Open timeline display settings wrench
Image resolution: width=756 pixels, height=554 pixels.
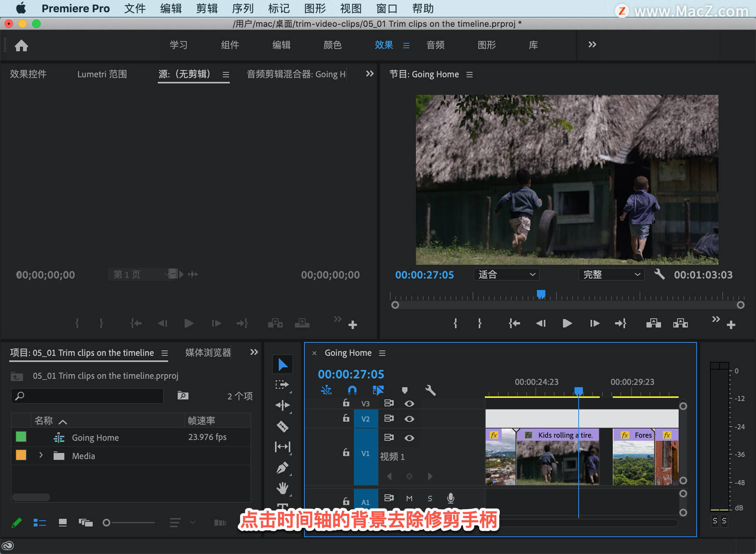[x=430, y=390]
